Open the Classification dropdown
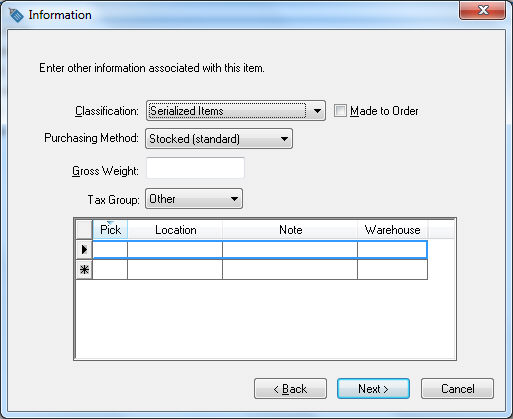The width and height of the screenshot is (513, 419). (x=236, y=111)
